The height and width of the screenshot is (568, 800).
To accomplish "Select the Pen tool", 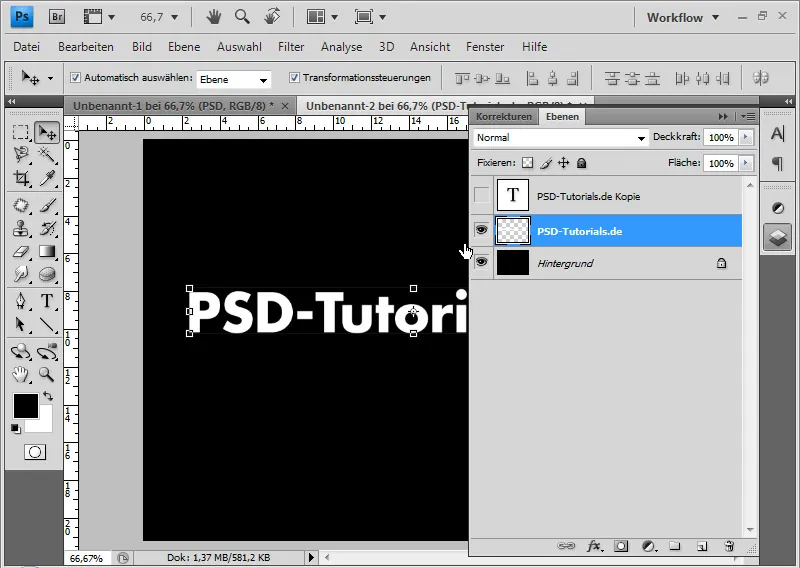I will pos(21,301).
